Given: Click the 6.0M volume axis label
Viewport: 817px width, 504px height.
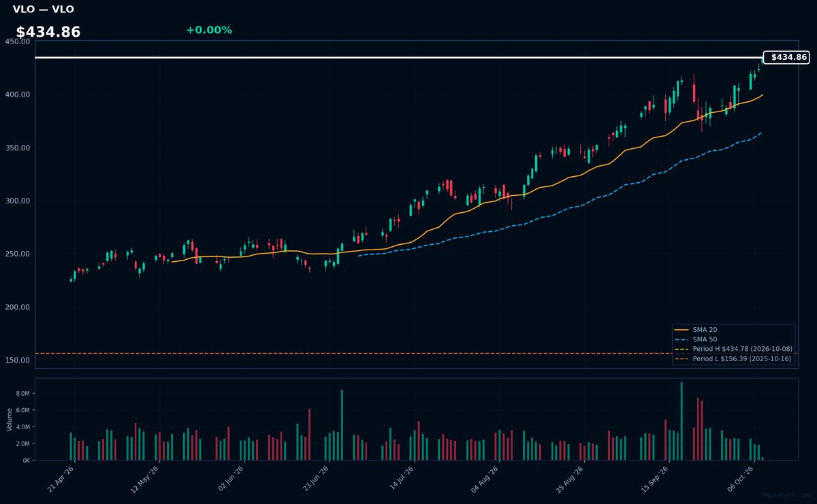Looking at the screenshot, I should [x=22, y=410].
